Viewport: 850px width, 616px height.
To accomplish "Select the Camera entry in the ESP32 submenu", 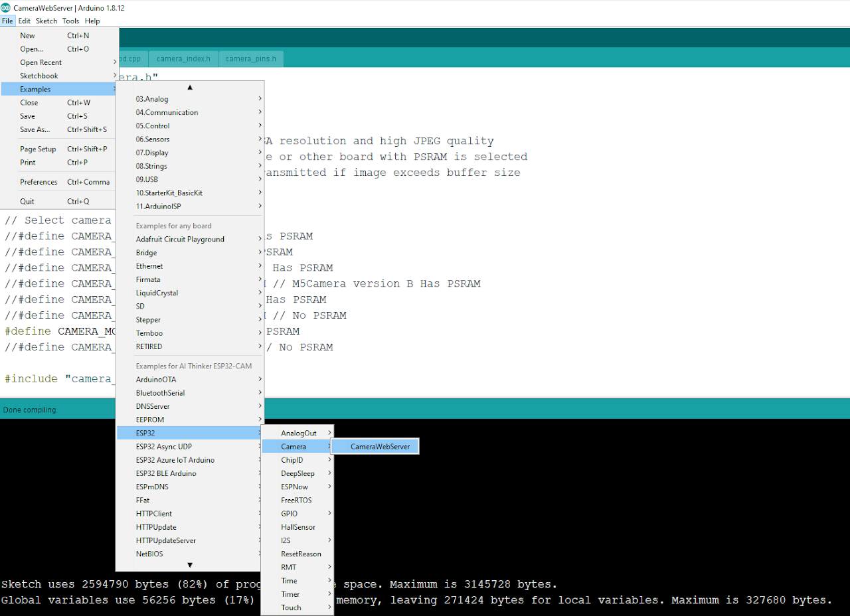I will point(297,447).
